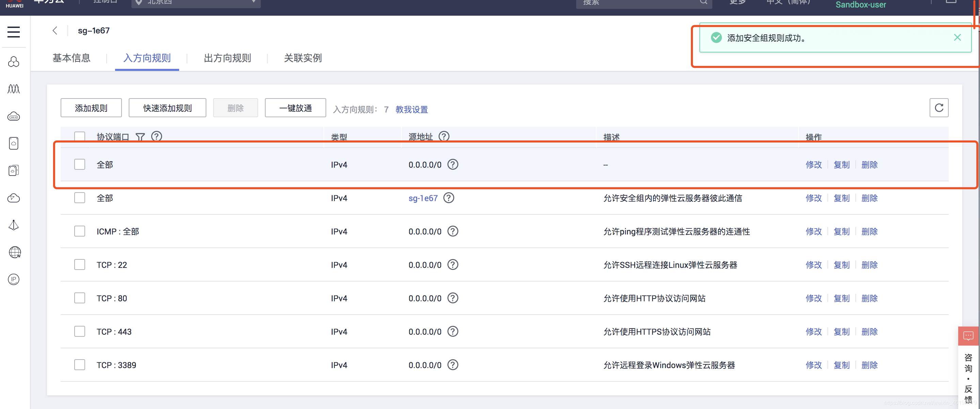Click help icon in TCP : 3389 row
The height and width of the screenshot is (409, 980).
pyautogui.click(x=453, y=365)
